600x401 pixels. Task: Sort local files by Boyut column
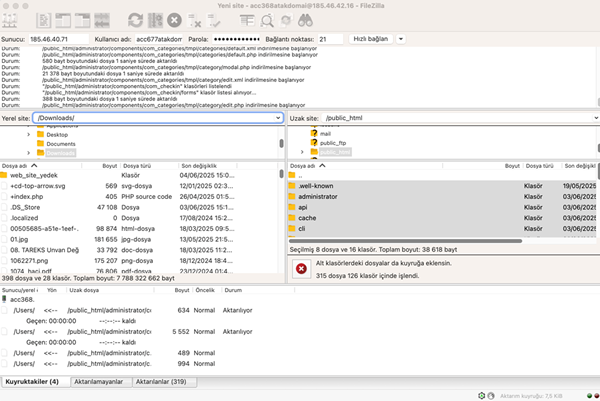[101, 166]
